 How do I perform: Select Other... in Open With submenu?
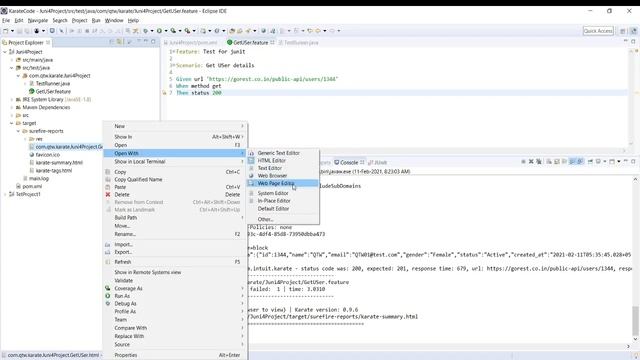click(x=283, y=219)
